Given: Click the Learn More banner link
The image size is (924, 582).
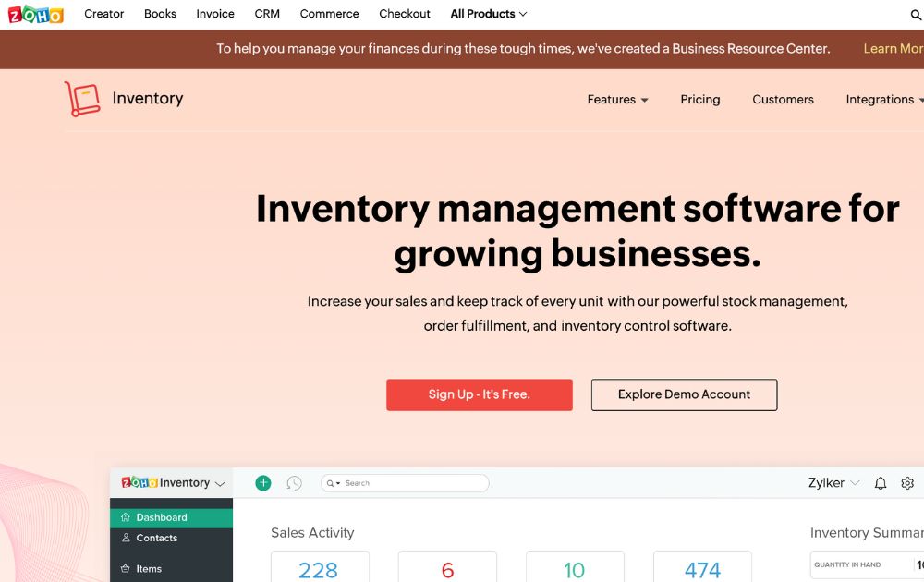Looking at the screenshot, I should 894,49.
